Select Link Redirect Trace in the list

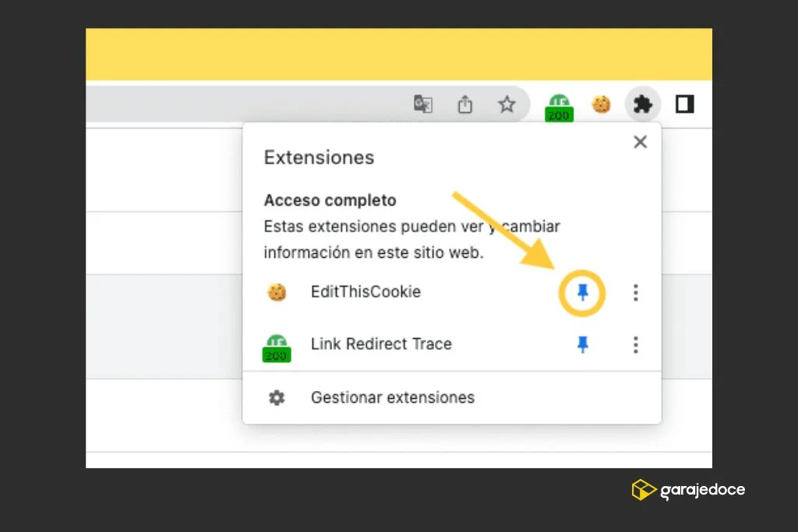click(x=381, y=344)
